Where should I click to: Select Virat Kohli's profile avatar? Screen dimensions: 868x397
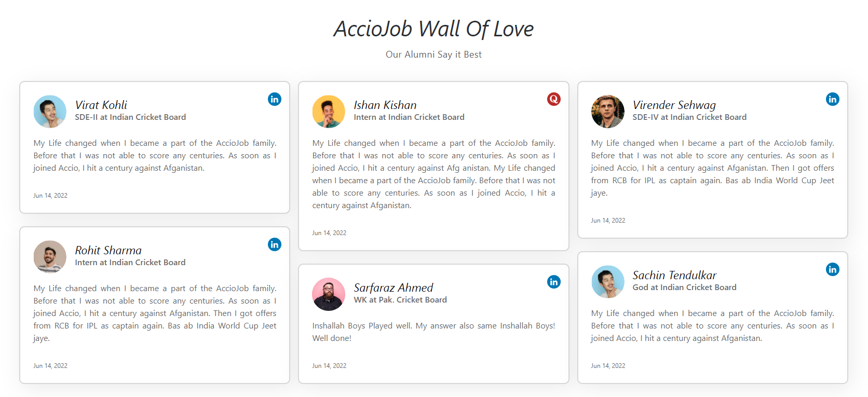coord(50,111)
